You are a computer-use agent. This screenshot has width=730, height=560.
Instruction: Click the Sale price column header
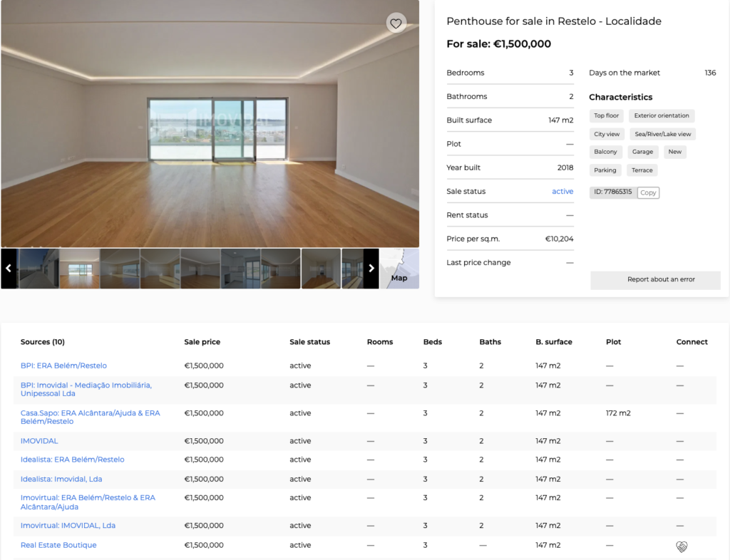coord(202,342)
